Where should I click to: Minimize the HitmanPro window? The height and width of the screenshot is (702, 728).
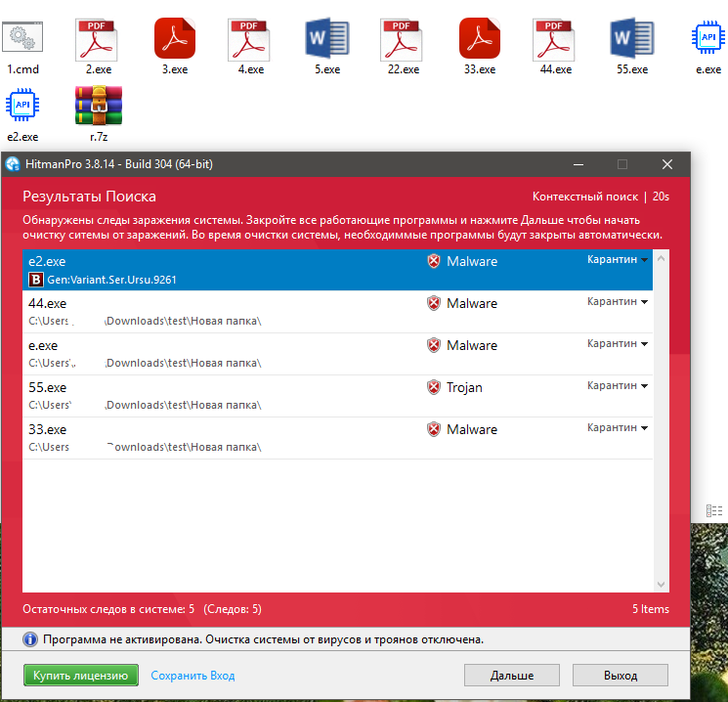(578, 164)
